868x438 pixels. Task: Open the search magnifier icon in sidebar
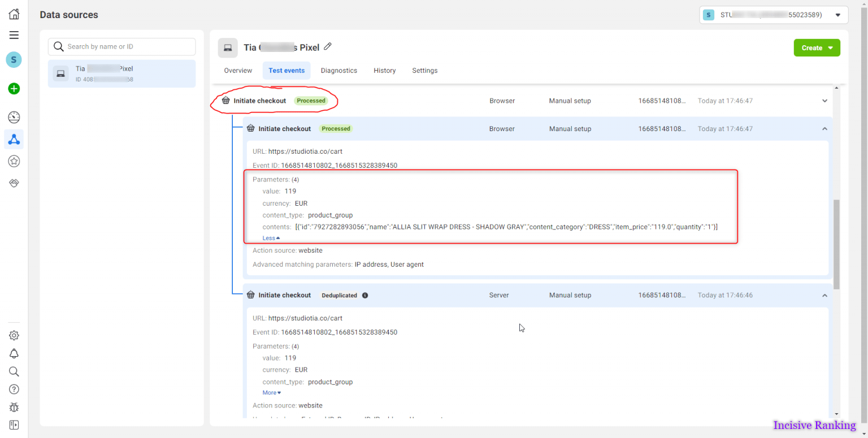click(14, 371)
